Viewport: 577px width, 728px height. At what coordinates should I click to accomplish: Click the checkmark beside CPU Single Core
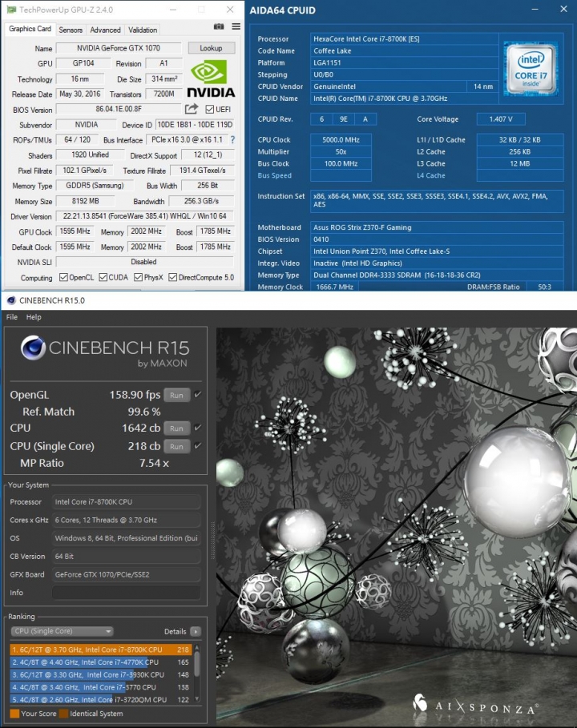tap(198, 446)
